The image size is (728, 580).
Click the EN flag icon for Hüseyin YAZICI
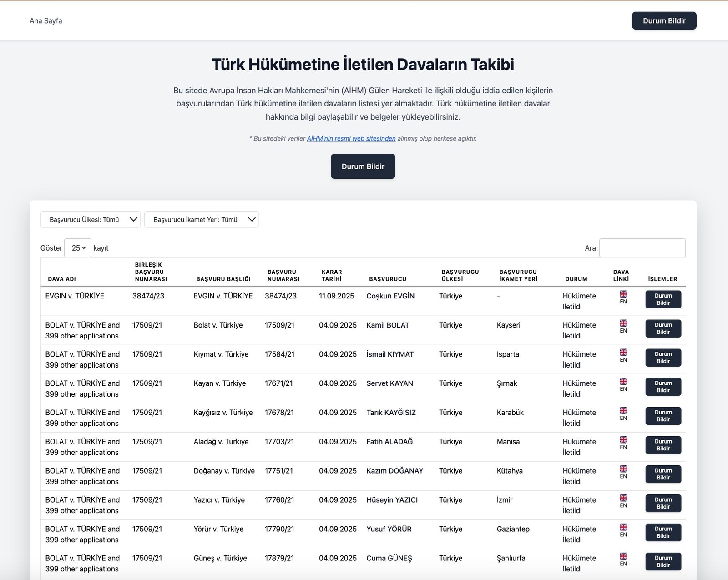tap(623, 501)
